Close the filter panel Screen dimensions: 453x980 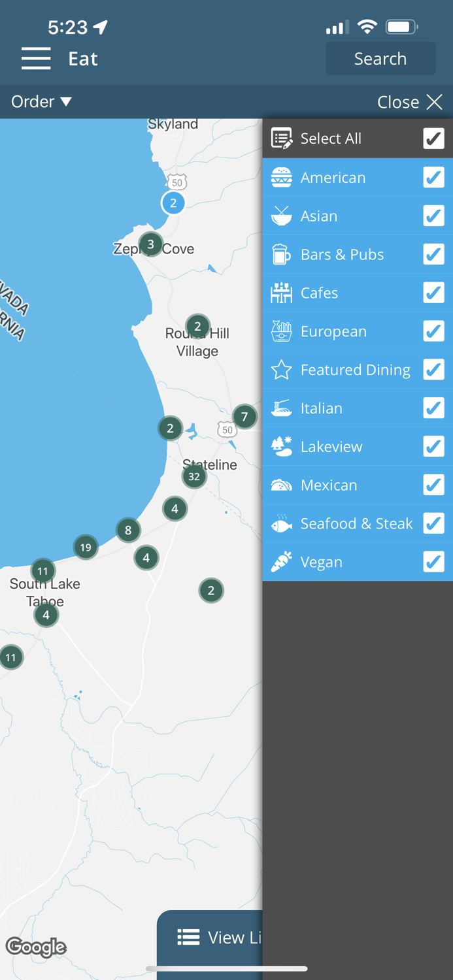coord(410,102)
